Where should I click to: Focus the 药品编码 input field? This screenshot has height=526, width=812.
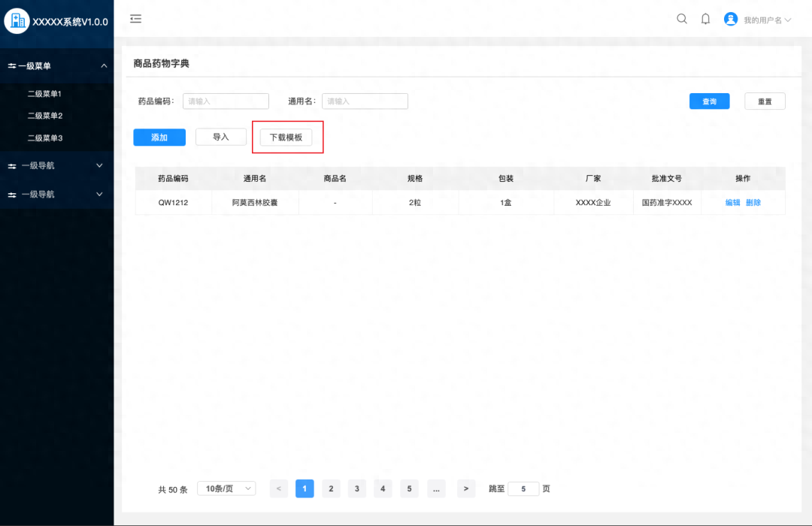(x=226, y=101)
